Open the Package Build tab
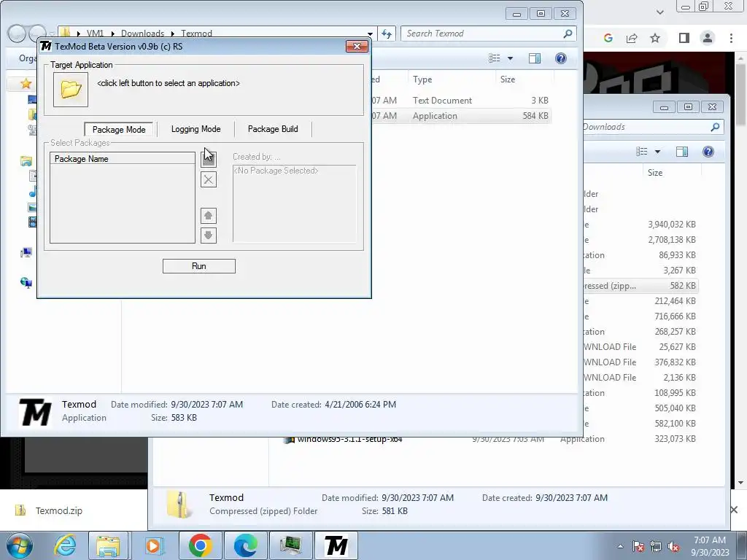This screenshot has width=747, height=560. coord(273,129)
